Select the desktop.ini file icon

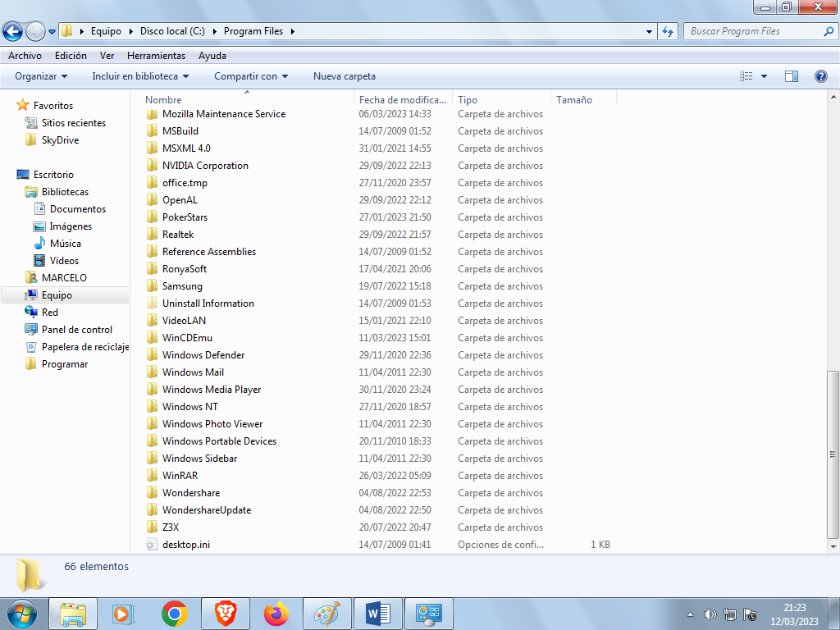pyautogui.click(x=152, y=545)
